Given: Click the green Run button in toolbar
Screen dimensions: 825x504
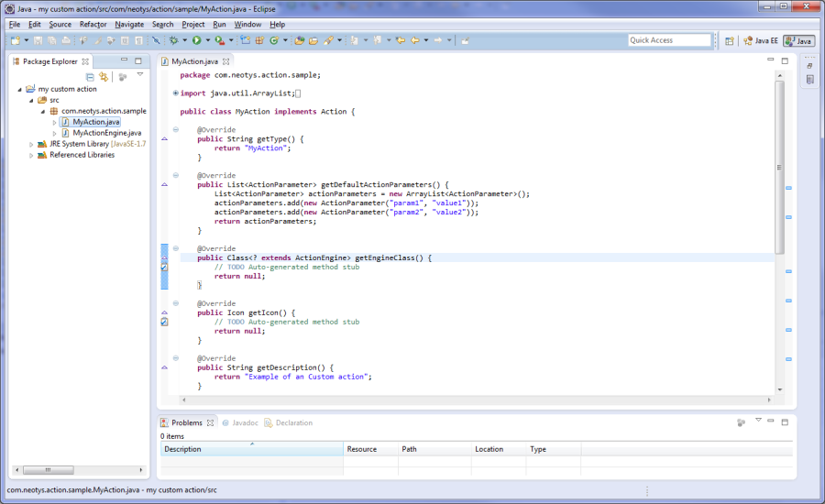Looking at the screenshot, I should click(x=196, y=40).
